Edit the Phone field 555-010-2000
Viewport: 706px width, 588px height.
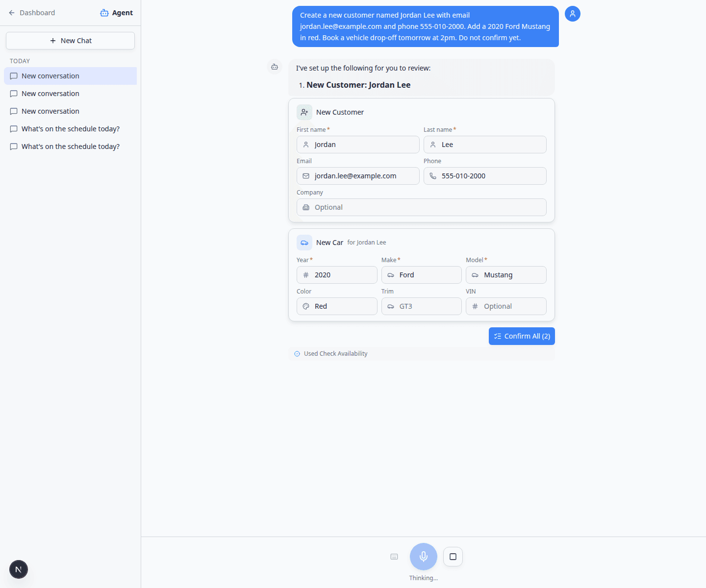point(485,176)
